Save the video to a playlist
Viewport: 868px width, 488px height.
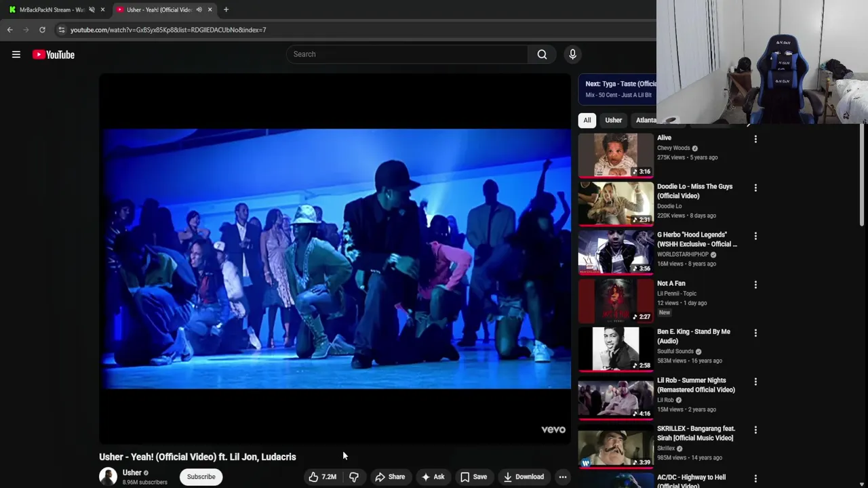(473, 477)
